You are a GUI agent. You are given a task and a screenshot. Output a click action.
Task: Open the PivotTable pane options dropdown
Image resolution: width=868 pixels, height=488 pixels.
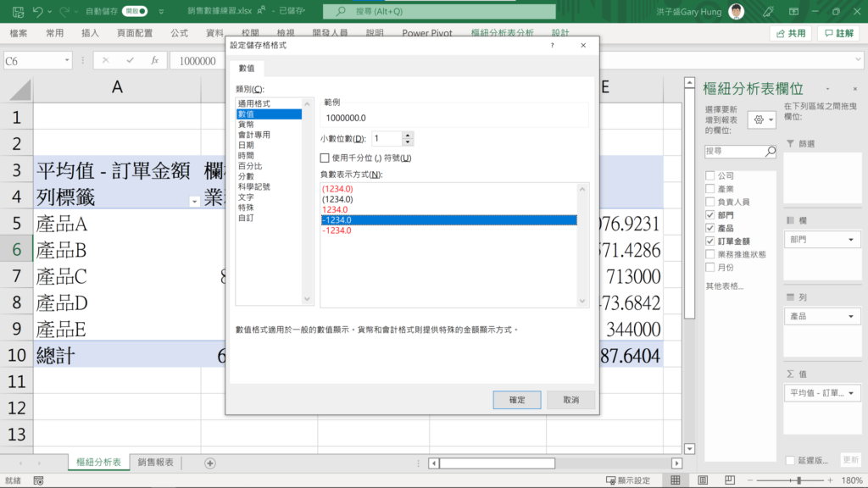[x=827, y=88]
